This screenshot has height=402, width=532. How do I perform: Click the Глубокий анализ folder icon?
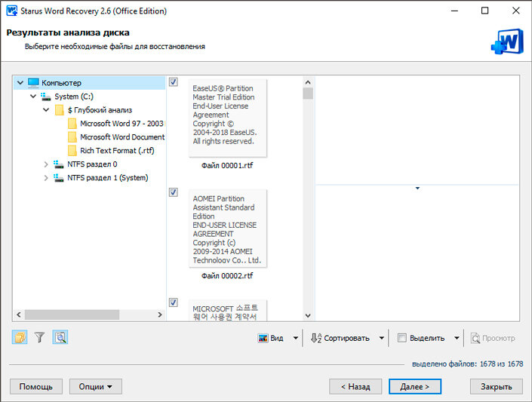60,110
